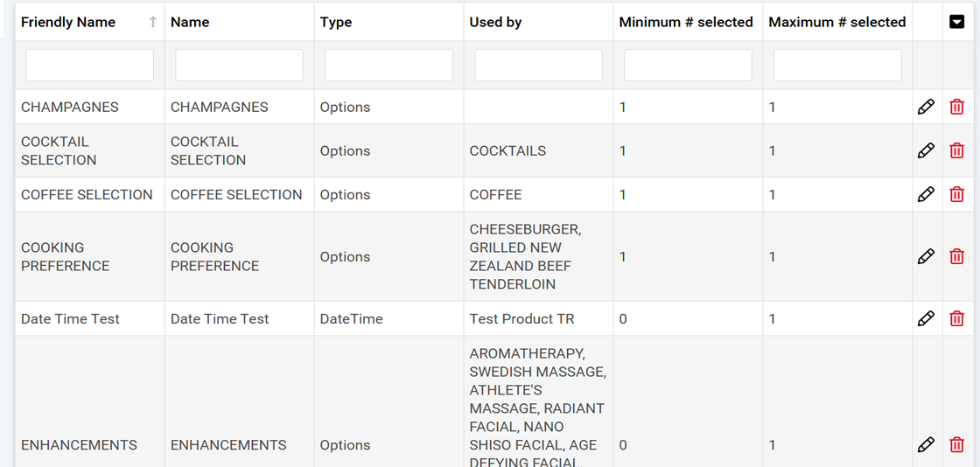Viewport: 980px width, 467px height.
Task: Edit the Date Time Test row
Action: (x=926, y=318)
